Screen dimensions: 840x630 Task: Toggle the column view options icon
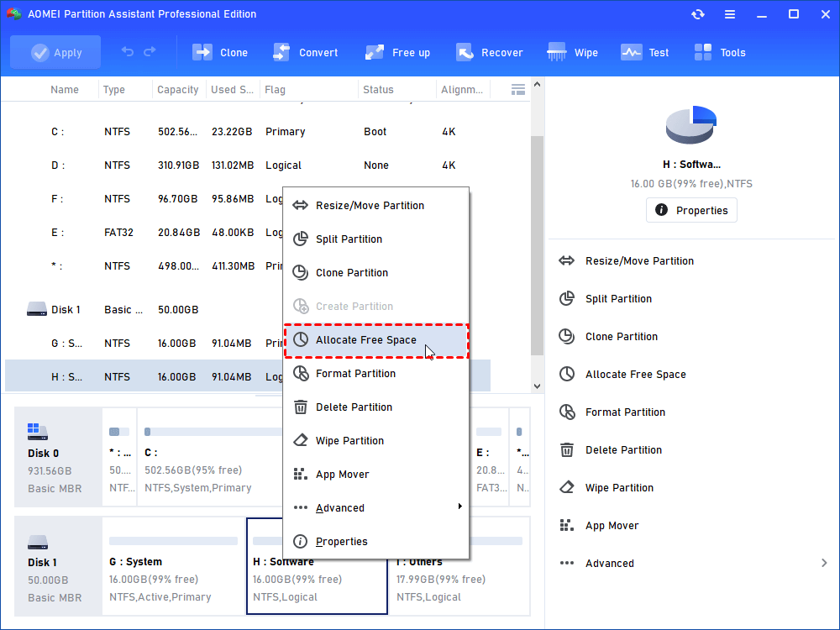(518, 90)
